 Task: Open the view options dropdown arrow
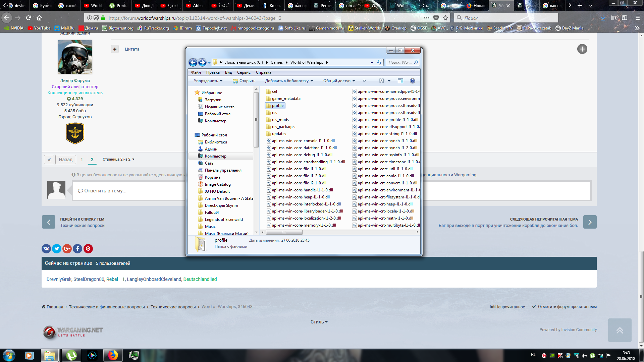[x=389, y=81]
